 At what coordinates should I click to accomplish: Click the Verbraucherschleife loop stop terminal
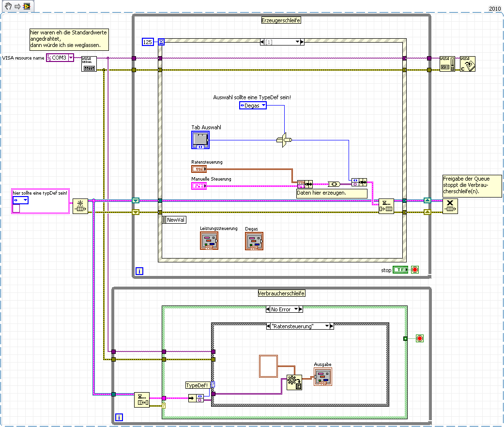pos(419,338)
